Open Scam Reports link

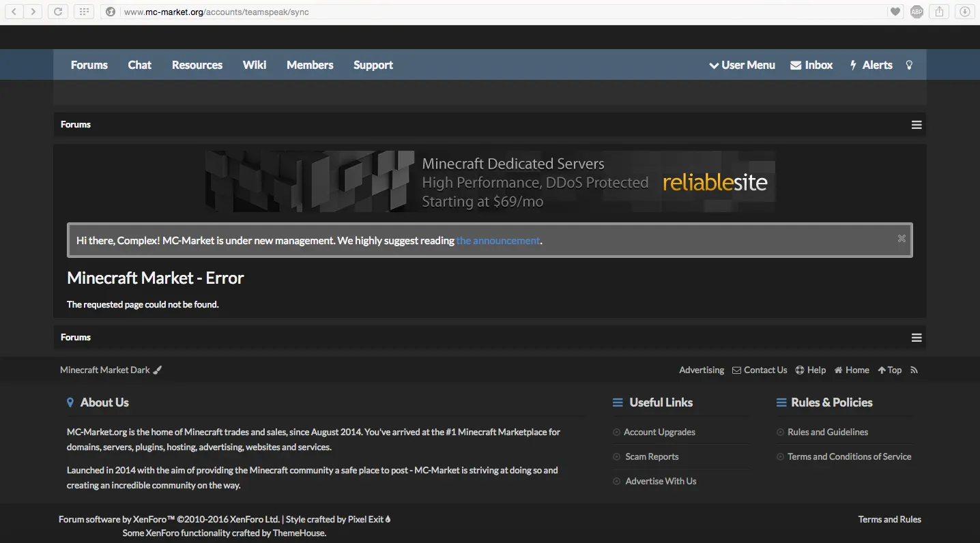(652, 456)
